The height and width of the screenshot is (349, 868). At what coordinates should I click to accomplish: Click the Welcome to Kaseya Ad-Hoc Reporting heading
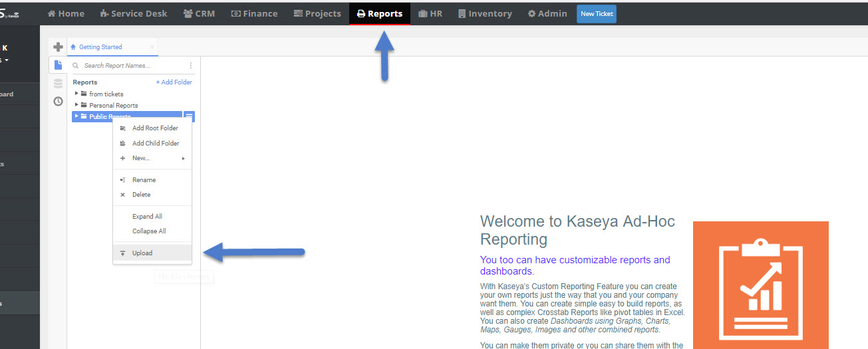point(577,230)
